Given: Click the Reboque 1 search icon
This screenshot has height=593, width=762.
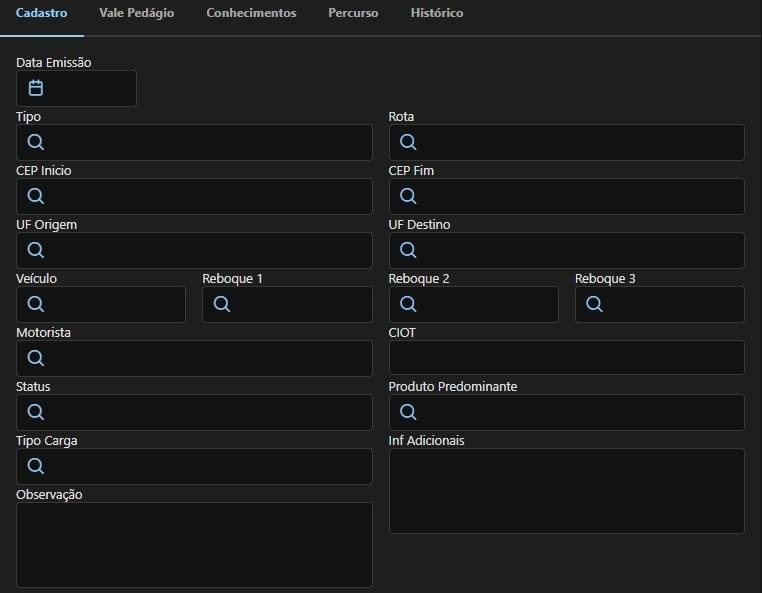Looking at the screenshot, I should click(222, 304).
